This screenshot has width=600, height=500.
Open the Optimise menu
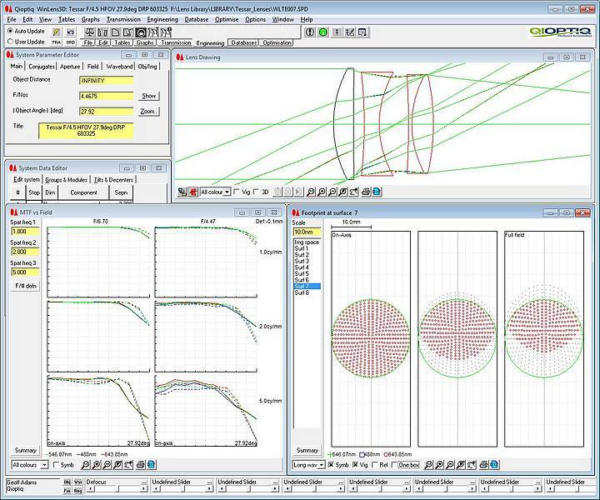coord(227,19)
